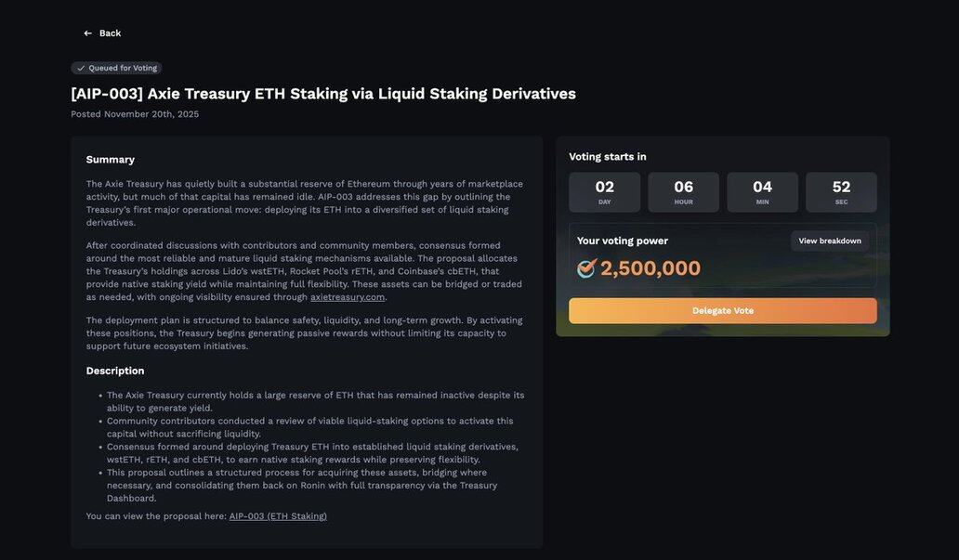
Task: Click the Posted November 20th date text
Action: pos(135,114)
